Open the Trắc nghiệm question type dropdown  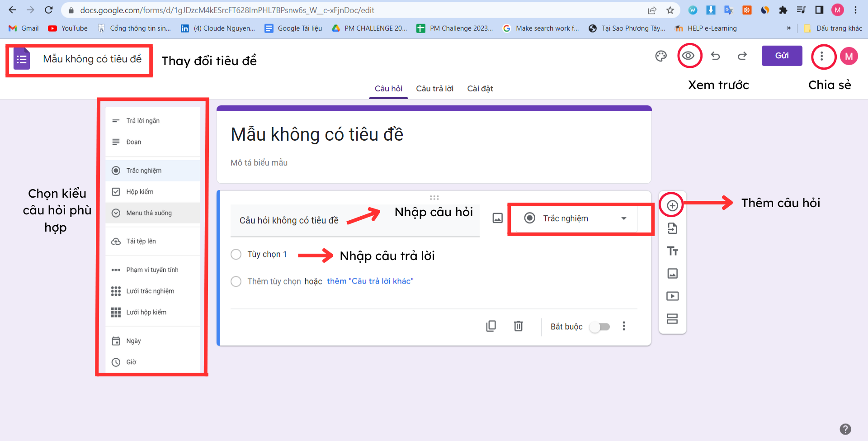[576, 218]
